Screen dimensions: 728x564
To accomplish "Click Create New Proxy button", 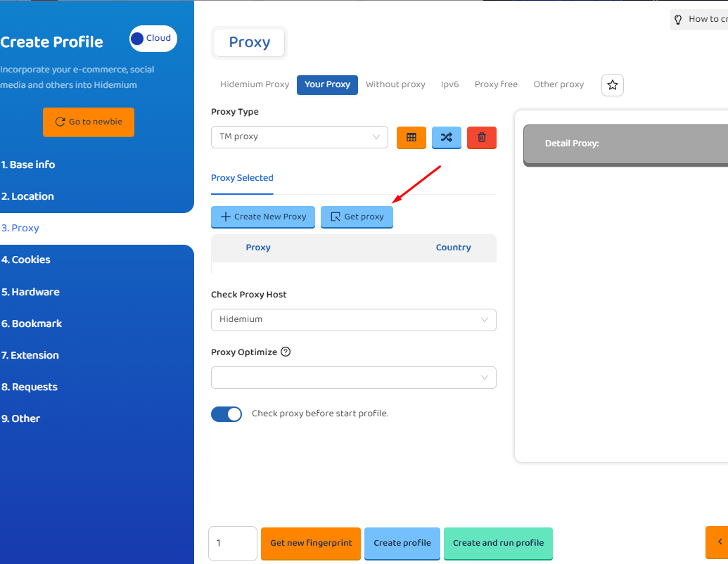I will click(x=263, y=217).
